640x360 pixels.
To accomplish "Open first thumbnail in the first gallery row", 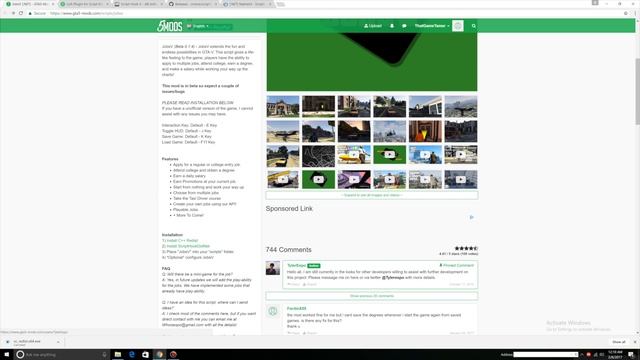I will coord(283,106).
